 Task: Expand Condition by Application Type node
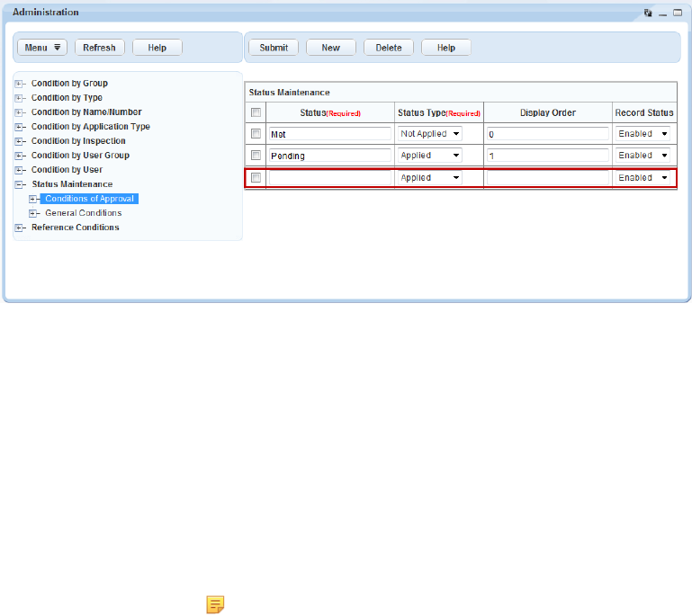[x=19, y=127]
